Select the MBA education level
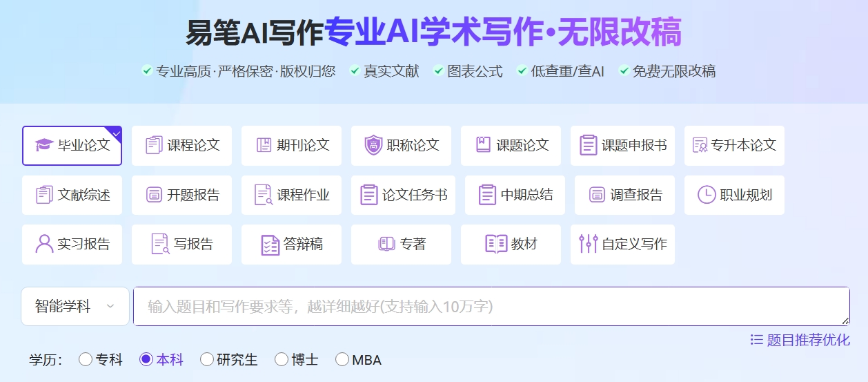The image size is (868, 382). pyautogui.click(x=342, y=359)
